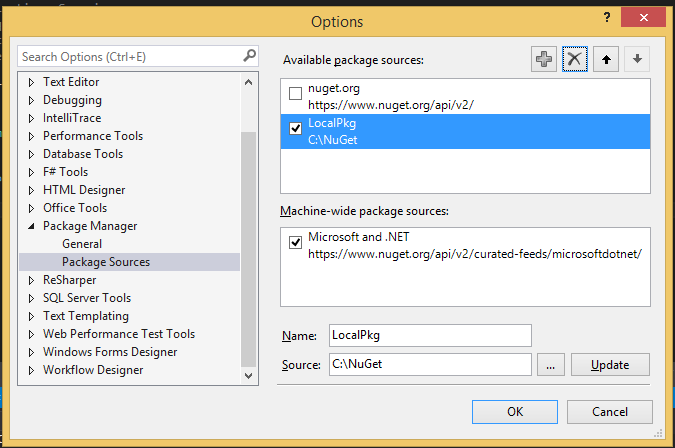Browse for source folder with ellipsis button
Image resolution: width=675 pixels, height=448 pixels.
551,365
